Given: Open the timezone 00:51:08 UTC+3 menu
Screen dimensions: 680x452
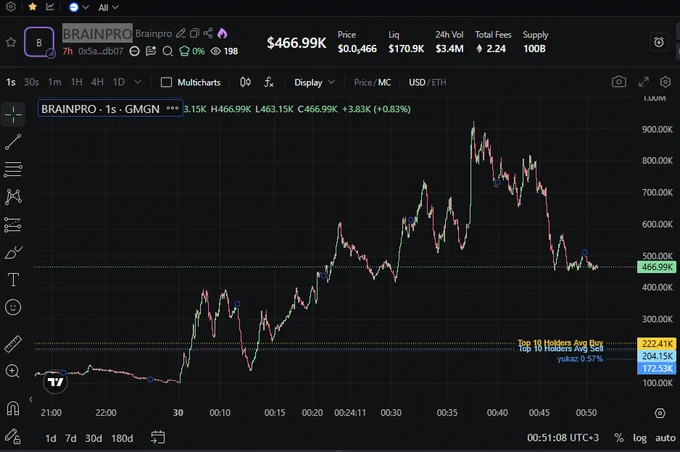Looking at the screenshot, I should coord(562,438).
